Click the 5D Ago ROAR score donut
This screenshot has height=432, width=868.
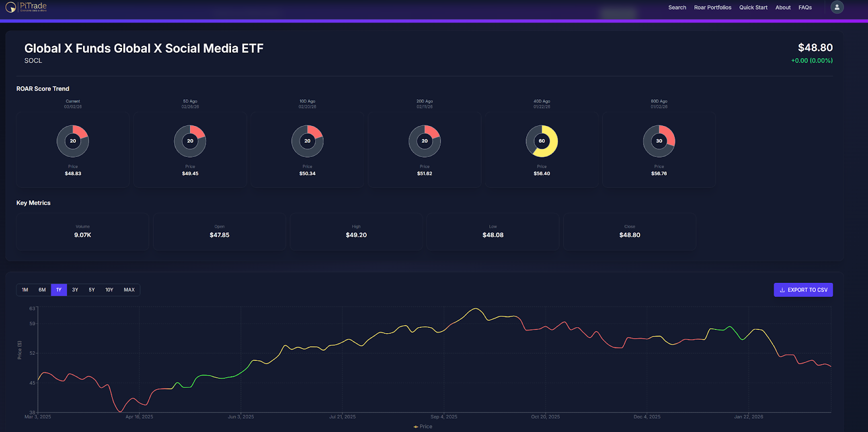[190, 141]
